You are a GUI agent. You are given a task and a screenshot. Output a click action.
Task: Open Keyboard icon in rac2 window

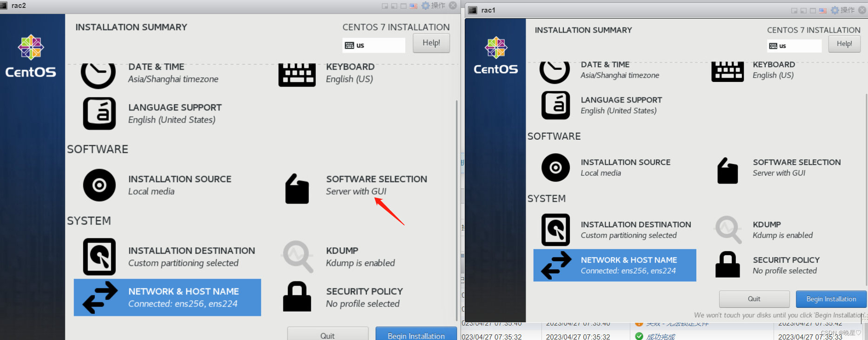tap(297, 75)
